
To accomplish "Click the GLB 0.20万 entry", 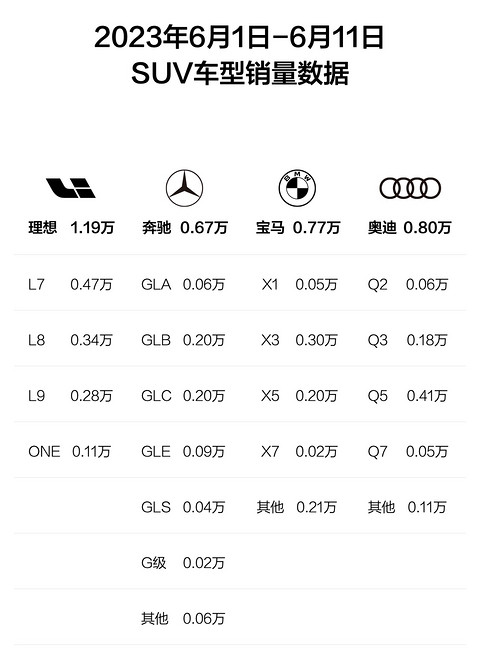I will (183, 340).
